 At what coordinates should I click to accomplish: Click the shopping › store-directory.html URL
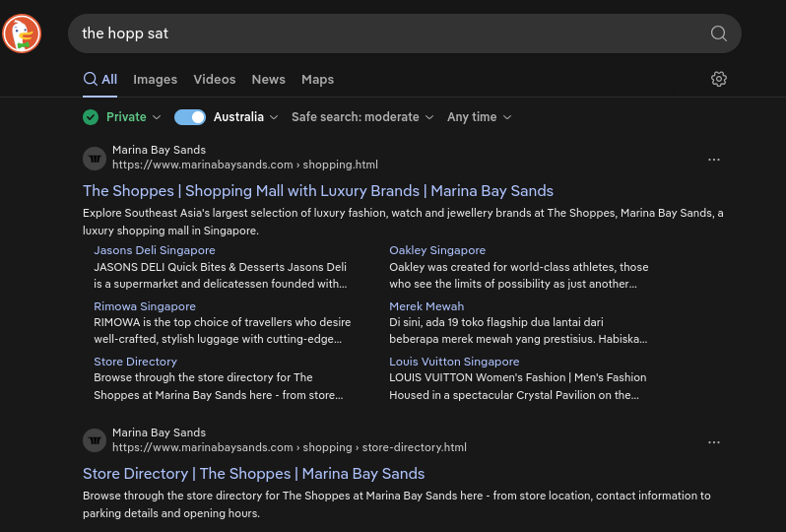click(x=290, y=447)
